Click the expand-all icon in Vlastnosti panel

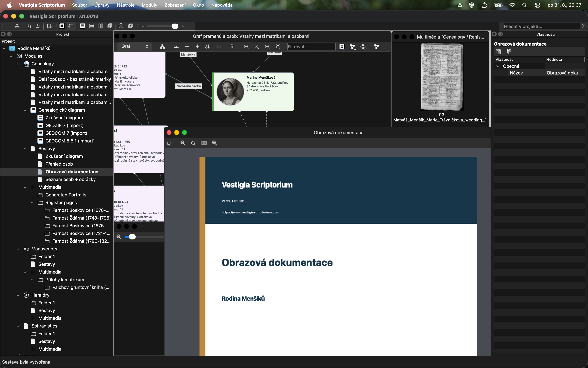[x=499, y=52]
